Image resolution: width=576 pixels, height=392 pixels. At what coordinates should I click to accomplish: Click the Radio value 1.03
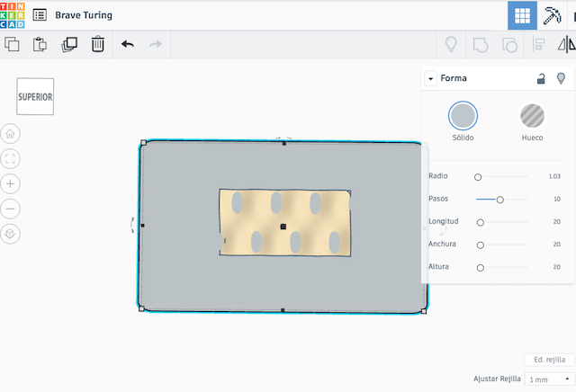click(x=554, y=176)
